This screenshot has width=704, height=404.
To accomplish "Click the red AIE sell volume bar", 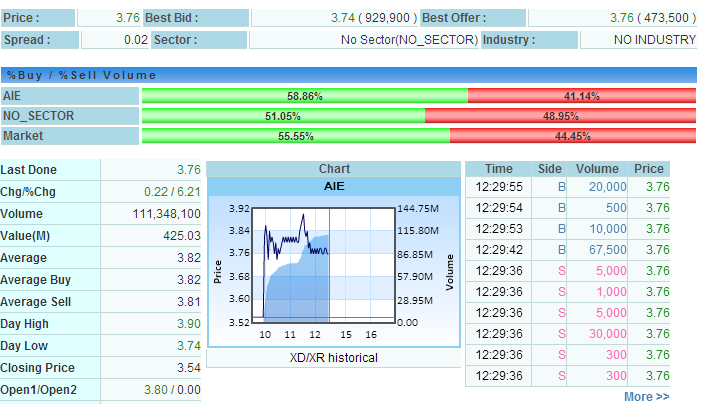I will click(x=581, y=96).
